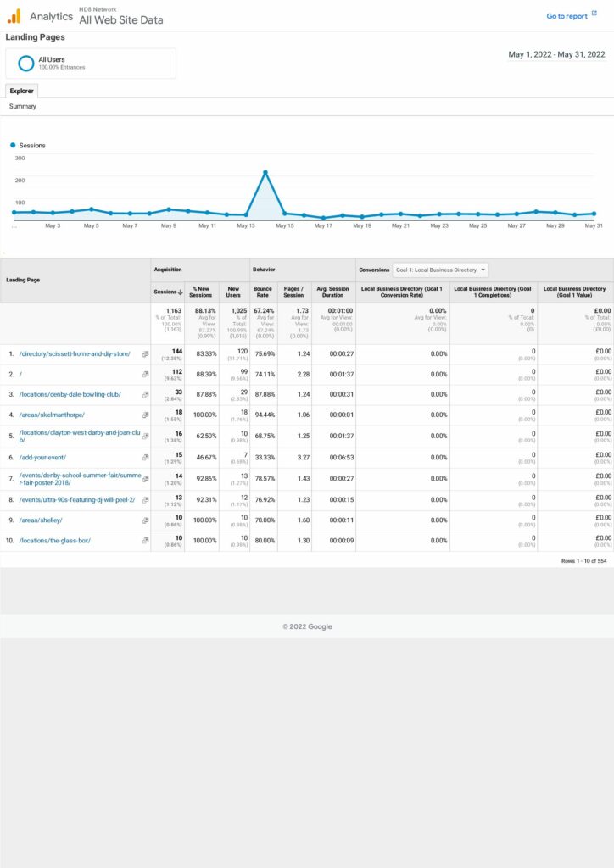Open the /events/ultra-90s-featuring-dj-will-peel-2/ landing page link

(76, 499)
